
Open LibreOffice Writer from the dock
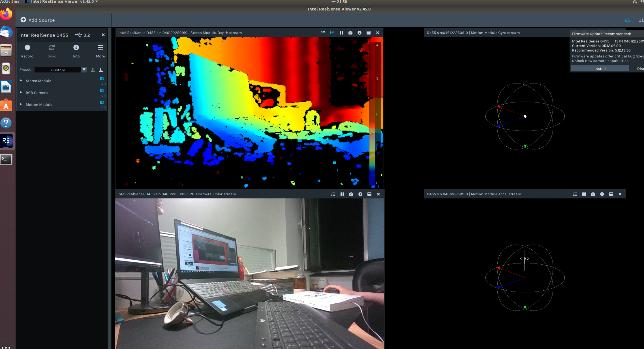6,87
